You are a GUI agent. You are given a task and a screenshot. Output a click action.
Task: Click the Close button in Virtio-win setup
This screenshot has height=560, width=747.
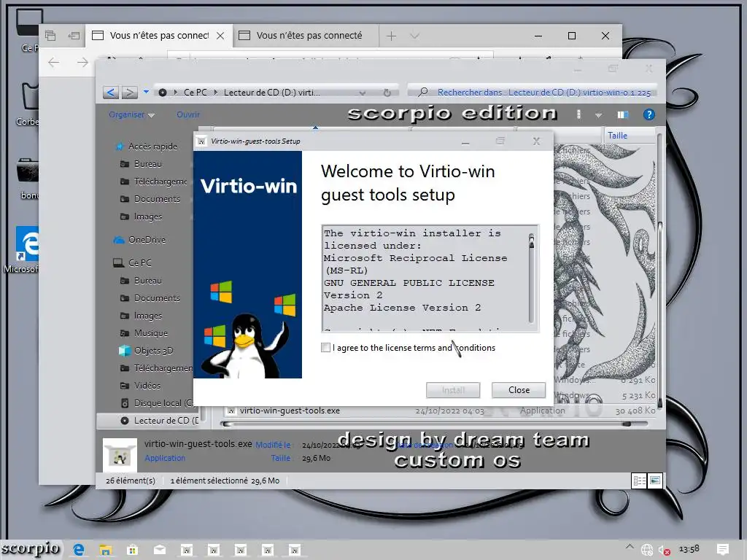pos(519,390)
